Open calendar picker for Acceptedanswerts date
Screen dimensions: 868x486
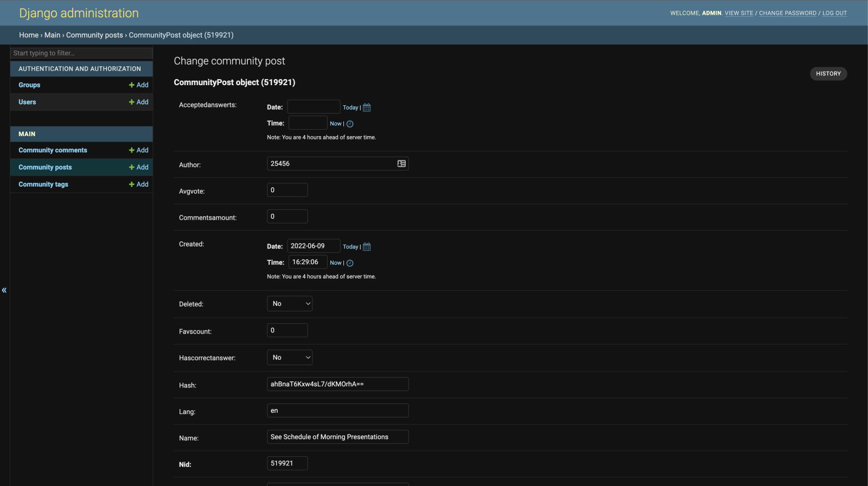click(x=367, y=107)
